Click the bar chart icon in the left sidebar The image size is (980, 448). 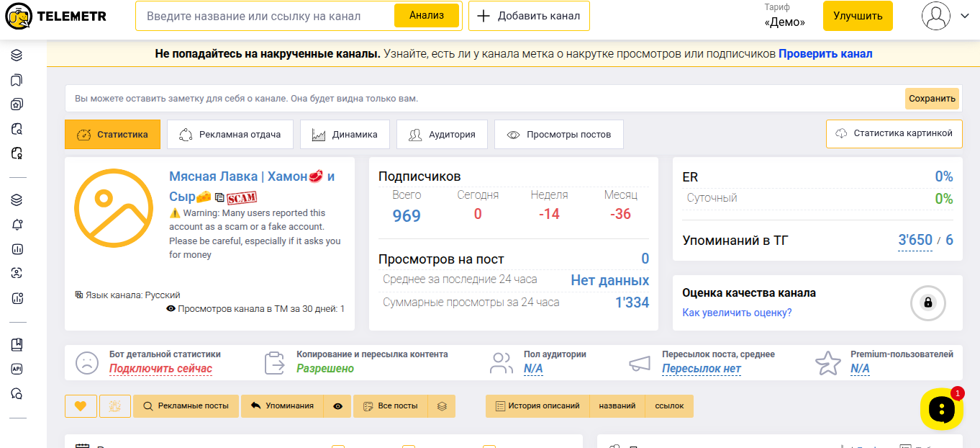click(17, 249)
